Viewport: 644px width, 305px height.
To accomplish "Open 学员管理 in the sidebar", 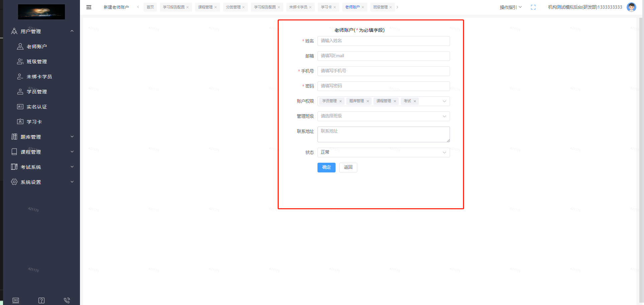I will click(x=41, y=92).
